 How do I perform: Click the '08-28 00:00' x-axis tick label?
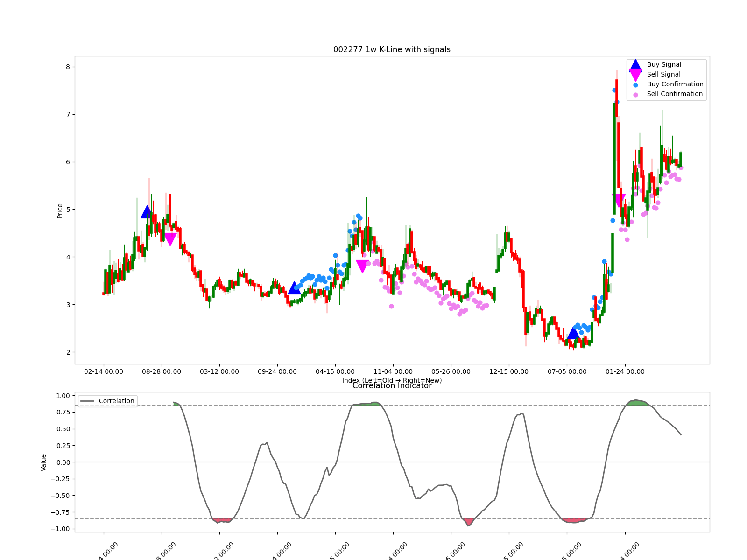point(162,371)
